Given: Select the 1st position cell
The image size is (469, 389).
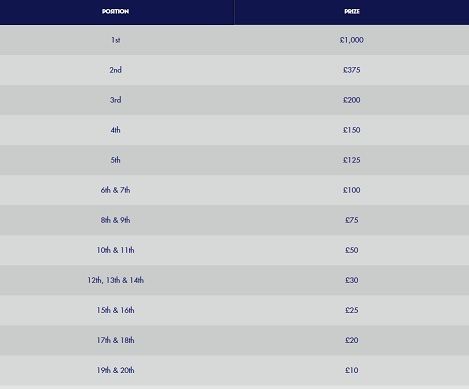Looking at the screenshot, I should click(x=116, y=40).
